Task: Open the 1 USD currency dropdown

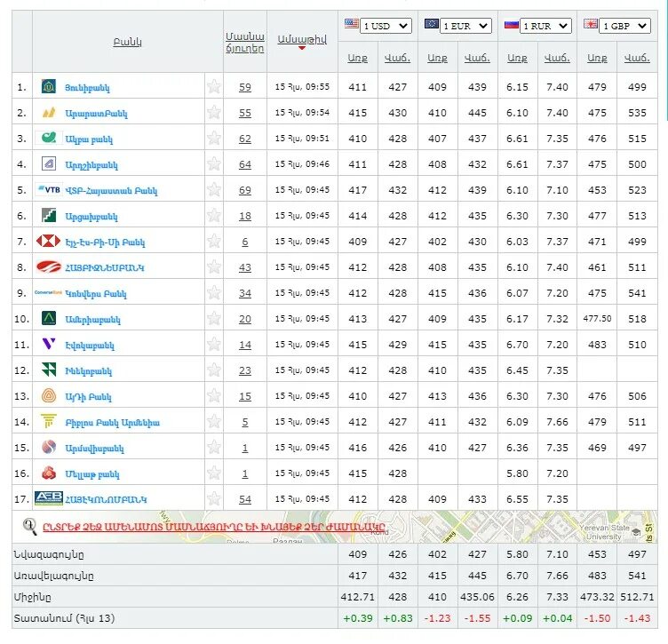Action: (386, 26)
